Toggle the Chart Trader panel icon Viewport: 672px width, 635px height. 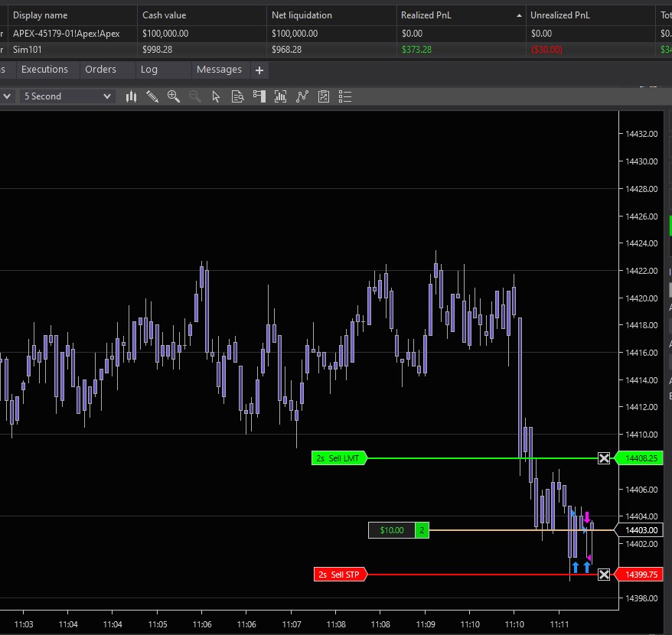(259, 96)
